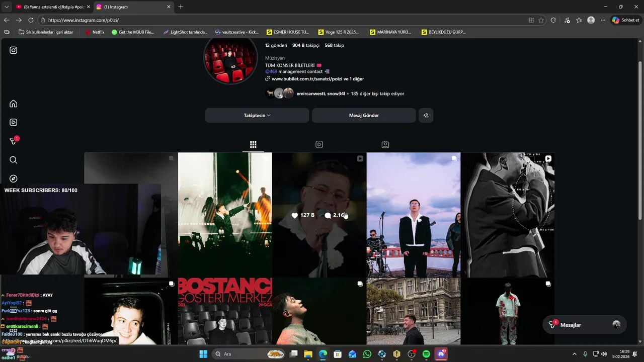Add this page to favorites star
This screenshot has height=362, width=644.
[541, 20]
